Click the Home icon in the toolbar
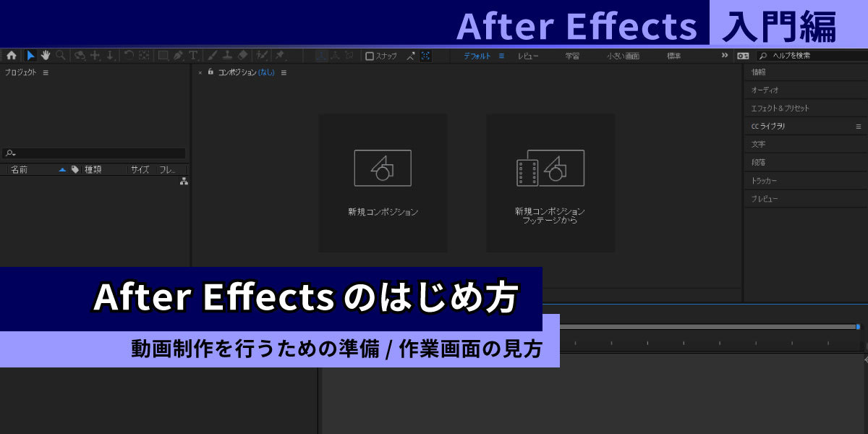Screen dimensions: 868x434 click(x=11, y=55)
